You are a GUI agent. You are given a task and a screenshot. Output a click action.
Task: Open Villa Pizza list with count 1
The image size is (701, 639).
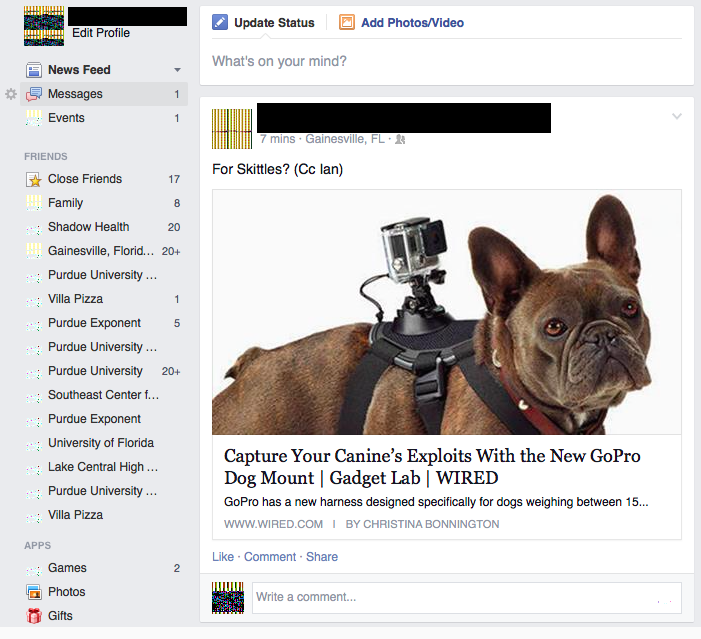point(104,299)
